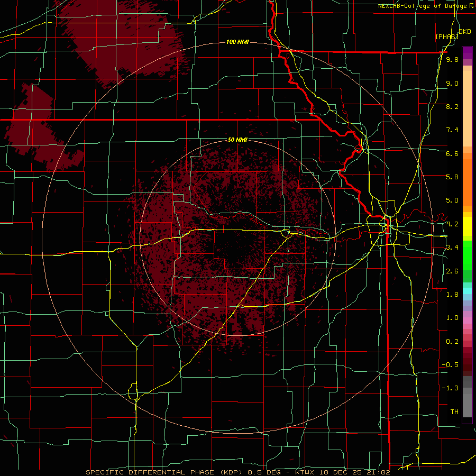This screenshot has width=476, height=476.
Task: Click the 9.0 color scale label
Action: [452, 83]
